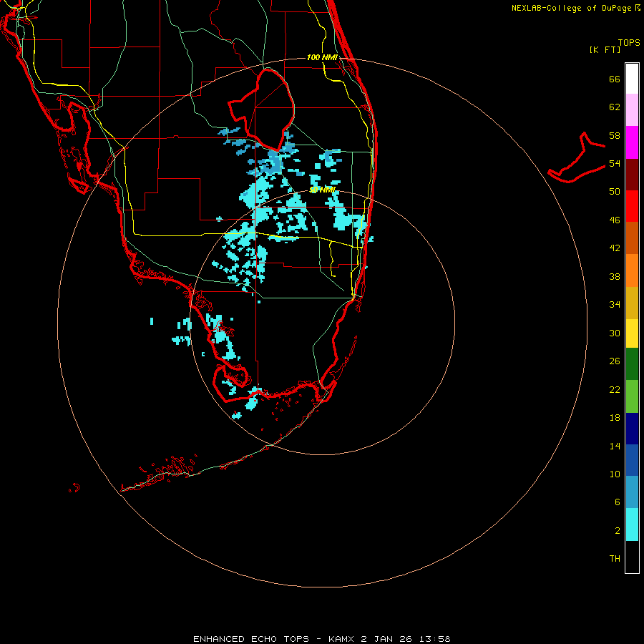644x644 pixels.
Task: Click the 'NEXLAB-College of DuPage' credit text
Action: point(571,8)
